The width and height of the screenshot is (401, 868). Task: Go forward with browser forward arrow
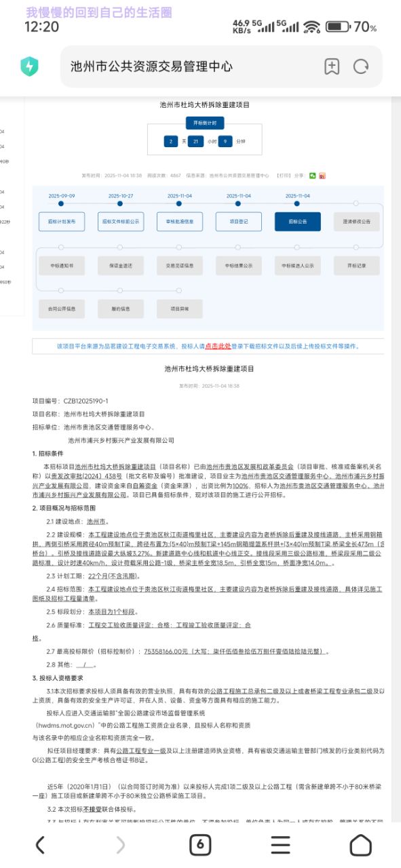(x=121, y=845)
